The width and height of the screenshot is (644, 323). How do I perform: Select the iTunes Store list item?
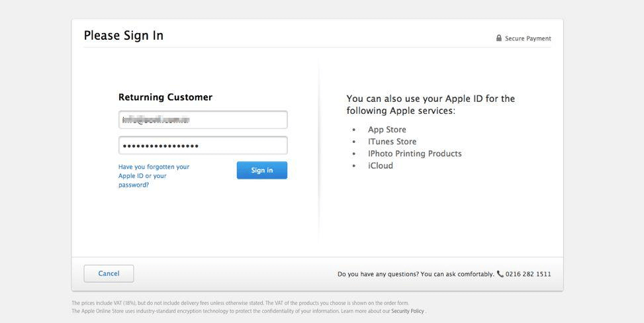[x=392, y=142]
